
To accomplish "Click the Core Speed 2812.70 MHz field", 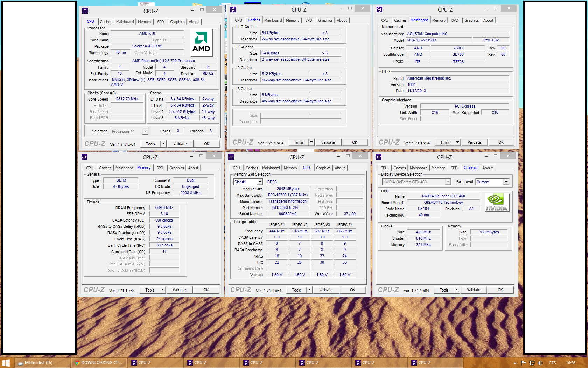I will 127,99.
